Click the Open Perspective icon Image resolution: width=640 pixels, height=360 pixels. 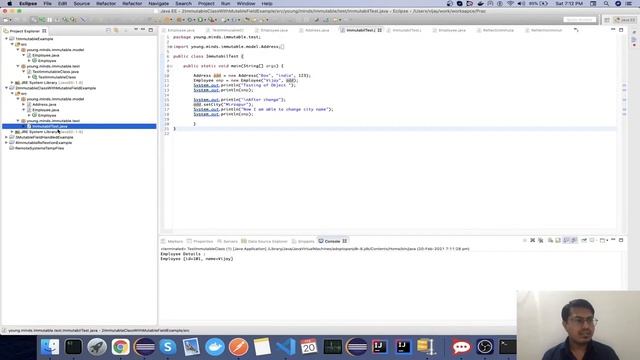607,20
